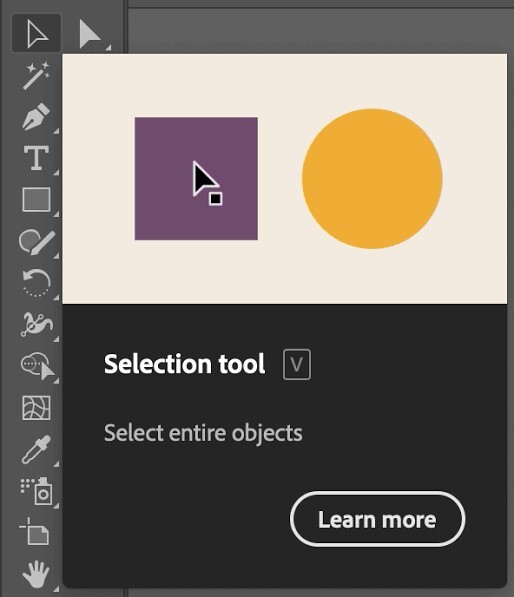Choose the Shape Builder tool
514x597 pixels.
37,366
